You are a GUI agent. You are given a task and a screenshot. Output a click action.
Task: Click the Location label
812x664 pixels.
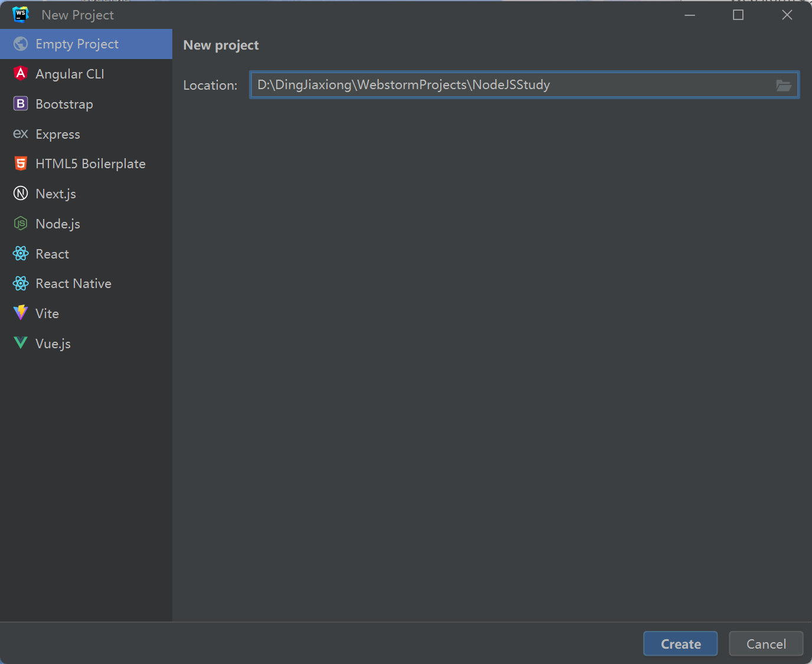click(x=210, y=86)
